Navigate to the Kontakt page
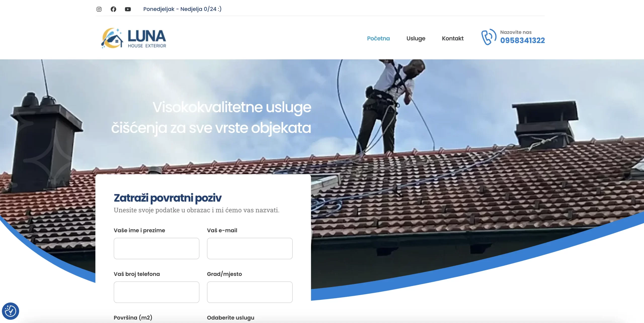 click(453, 38)
